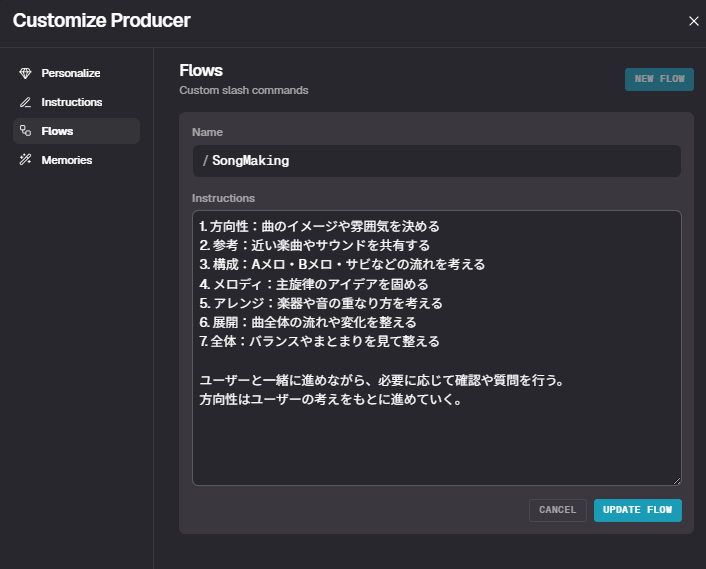Save changes with UPDATE FLOW button

pos(637,510)
